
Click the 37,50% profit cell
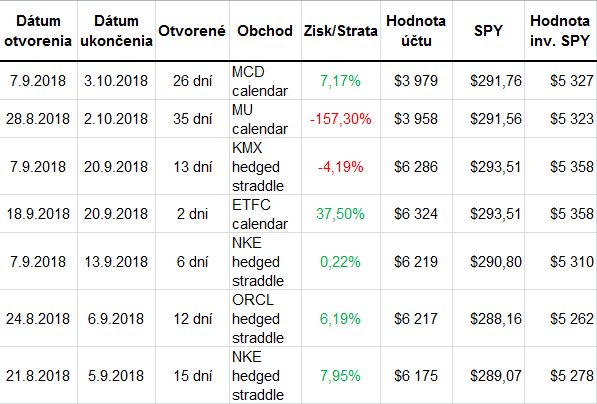click(341, 214)
